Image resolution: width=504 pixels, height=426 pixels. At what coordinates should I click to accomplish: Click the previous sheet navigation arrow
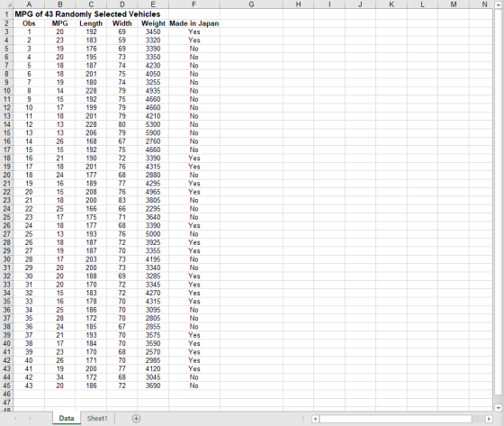click(15, 419)
